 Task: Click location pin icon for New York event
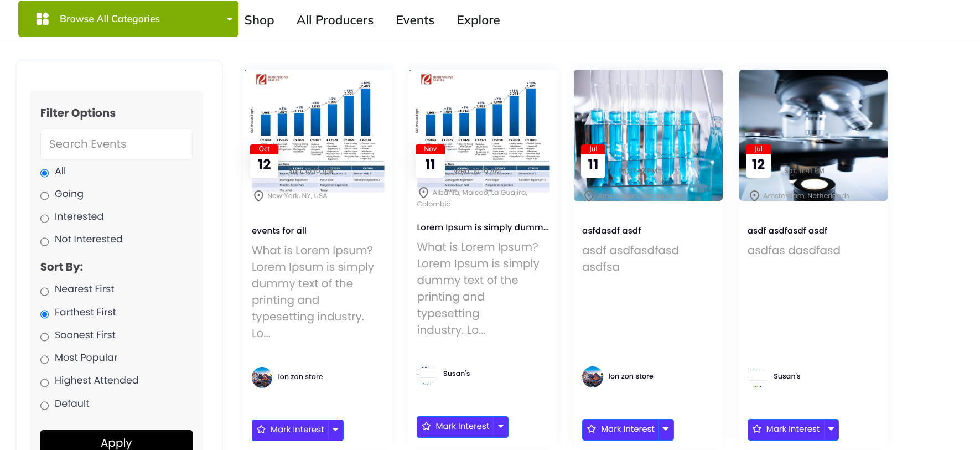258,196
